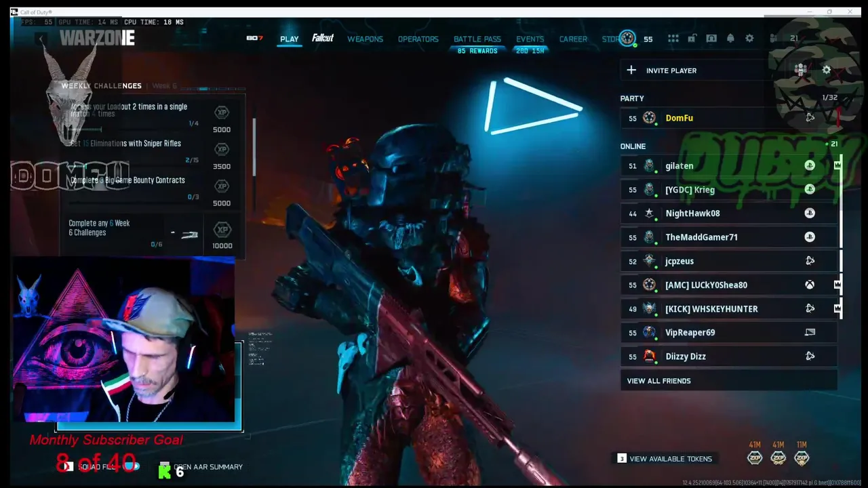Click the PlayStation icon on Krieg's row
868x488 pixels.
pyautogui.click(x=810, y=189)
